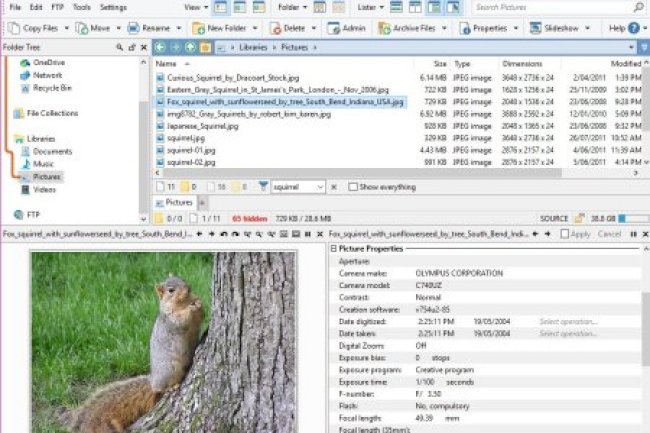Open the location path dropdown arrow at right
The height and width of the screenshot is (433, 650).
631,48
